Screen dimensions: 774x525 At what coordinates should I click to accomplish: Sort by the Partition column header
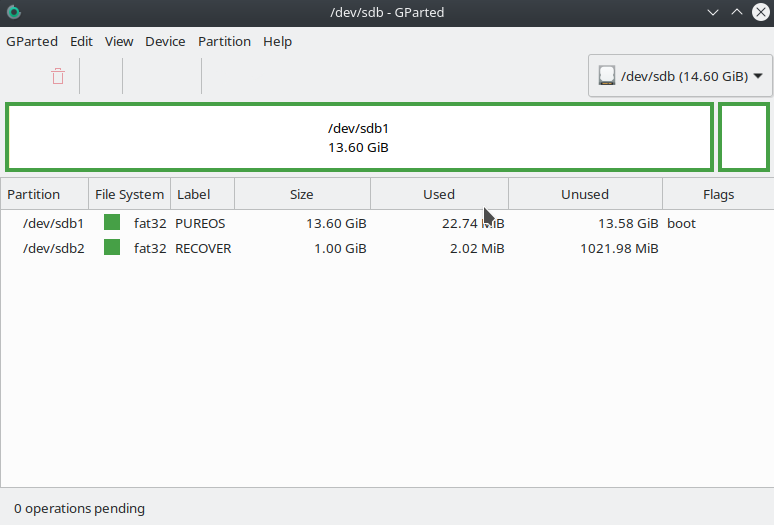pyautogui.click(x=34, y=194)
